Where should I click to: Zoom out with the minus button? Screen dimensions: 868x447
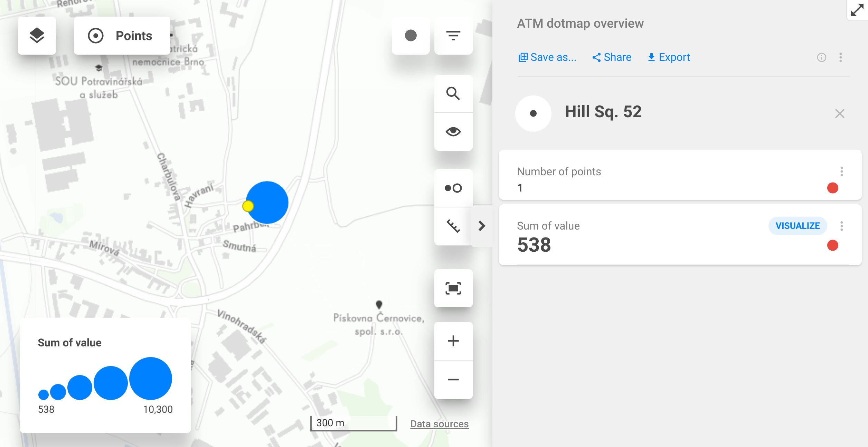coord(453,380)
